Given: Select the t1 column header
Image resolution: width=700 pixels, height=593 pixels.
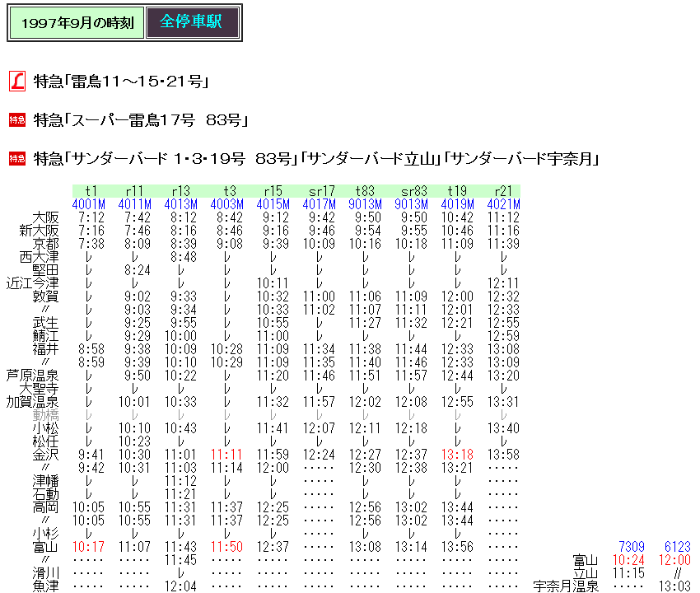Looking at the screenshot, I should (91, 191).
